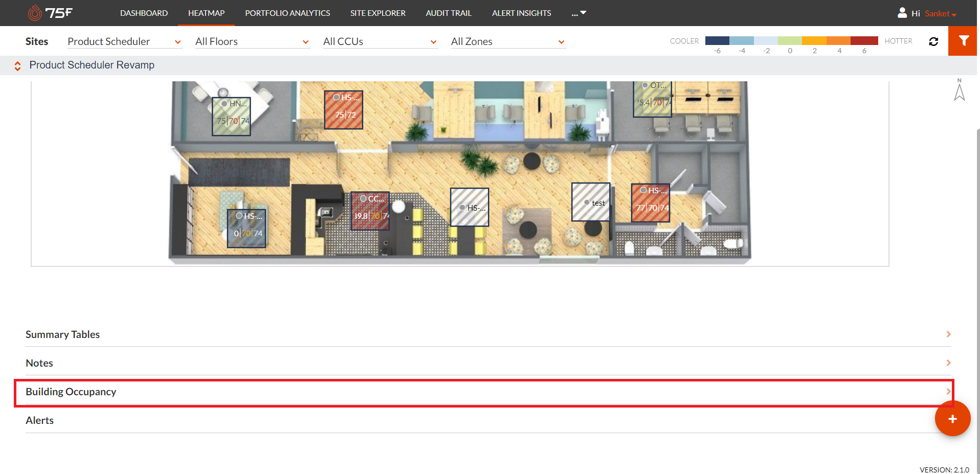Select the HS zone tile showing 0|70|74

247,229
